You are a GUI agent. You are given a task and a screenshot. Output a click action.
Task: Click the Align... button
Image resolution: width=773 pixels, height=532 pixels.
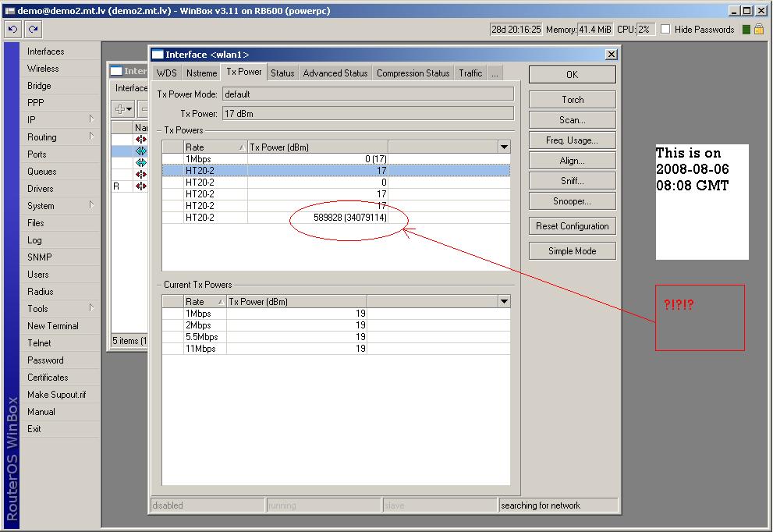click(x=573, y=160)
